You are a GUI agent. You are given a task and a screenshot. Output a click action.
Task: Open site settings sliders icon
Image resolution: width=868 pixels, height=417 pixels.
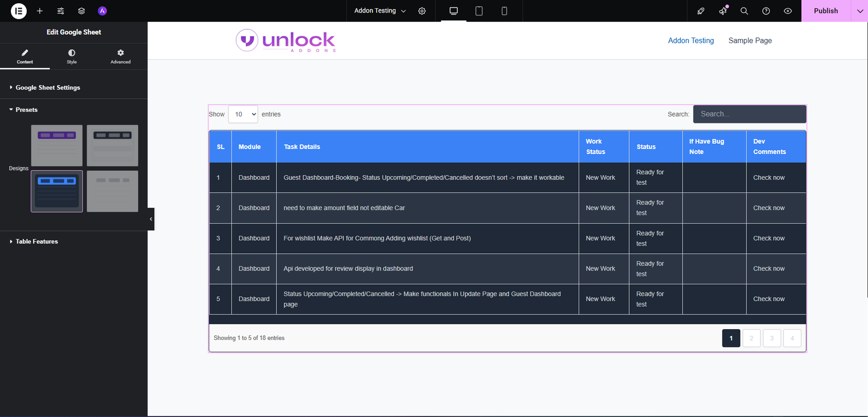point(61,11)
